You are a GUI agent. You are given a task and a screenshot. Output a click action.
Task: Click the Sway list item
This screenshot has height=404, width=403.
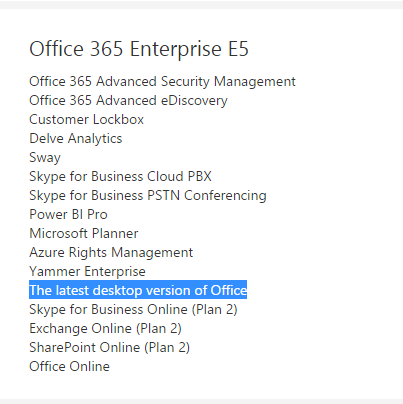(45, 158)
